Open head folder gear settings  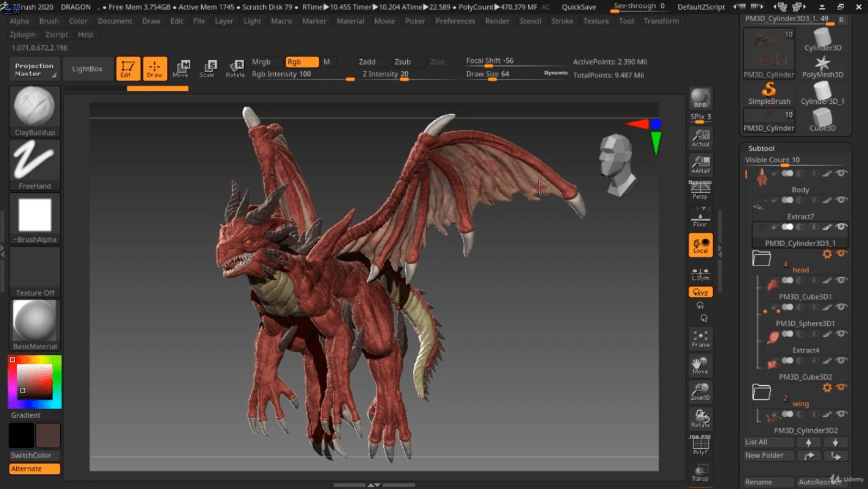click(827, 254)
